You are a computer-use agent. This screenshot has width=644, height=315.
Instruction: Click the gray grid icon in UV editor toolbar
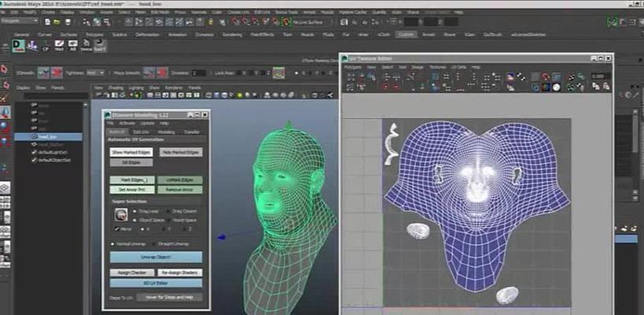click(x=535, y=77)
